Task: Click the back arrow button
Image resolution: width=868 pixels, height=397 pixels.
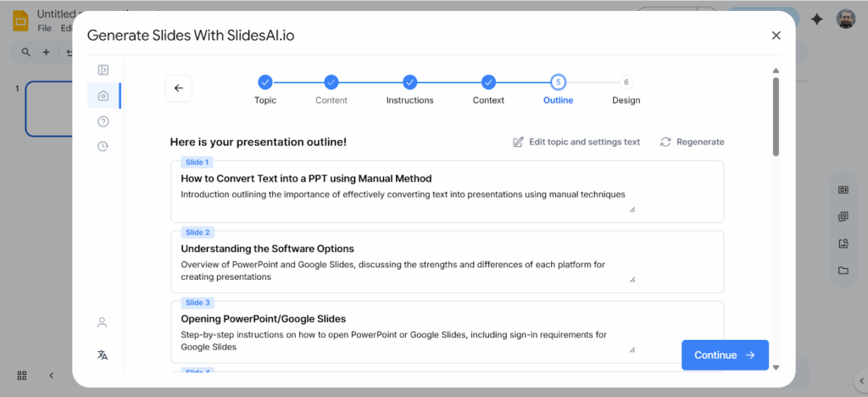Action: (178, 88)
